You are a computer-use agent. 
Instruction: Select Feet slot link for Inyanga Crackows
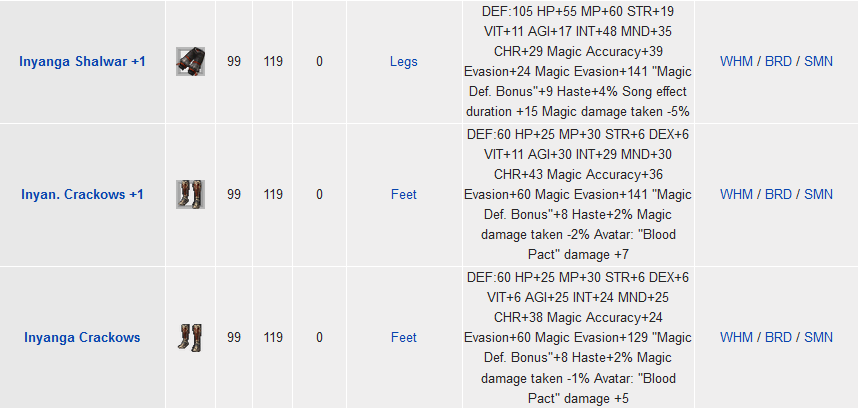click(404, 337)
